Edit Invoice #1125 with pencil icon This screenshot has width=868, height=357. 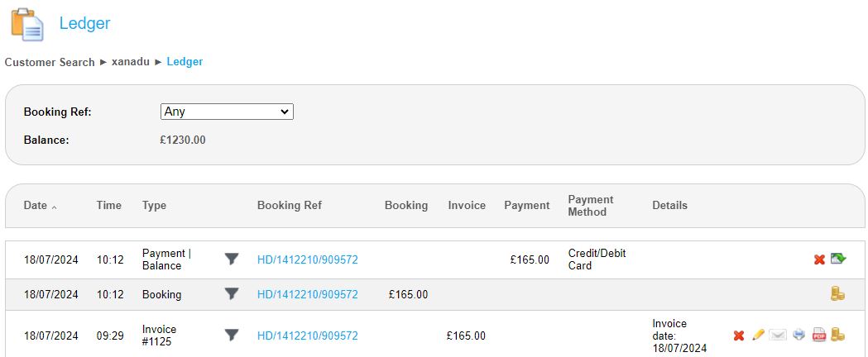(758, 335)
